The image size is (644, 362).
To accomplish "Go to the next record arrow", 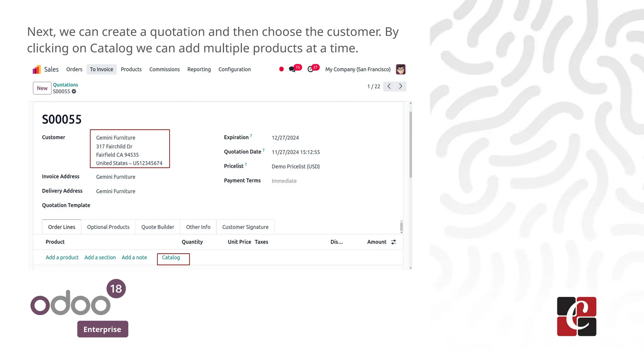I will click(401, 86).
